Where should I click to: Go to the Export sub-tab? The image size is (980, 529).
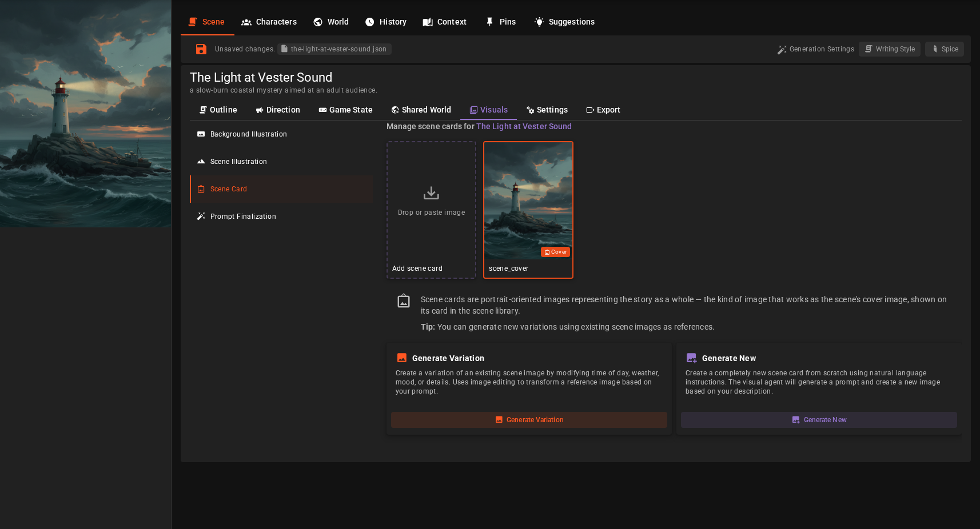603,110
